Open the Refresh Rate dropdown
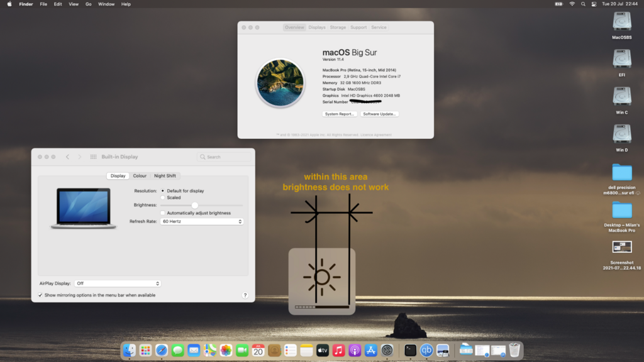644x362 pixels. [201, 221]
